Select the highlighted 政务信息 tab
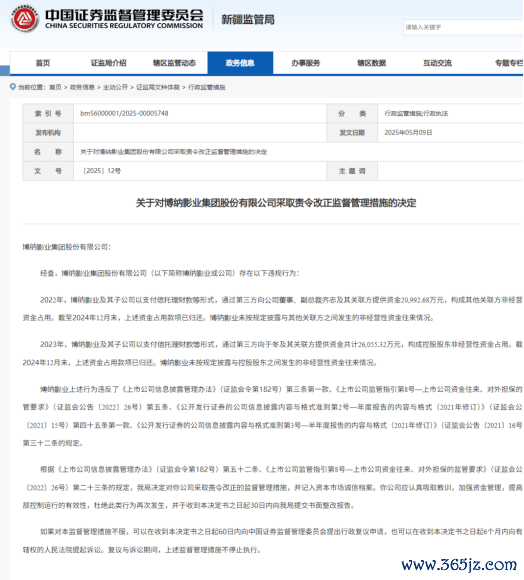524x580 pixels. tap(240, 63)
